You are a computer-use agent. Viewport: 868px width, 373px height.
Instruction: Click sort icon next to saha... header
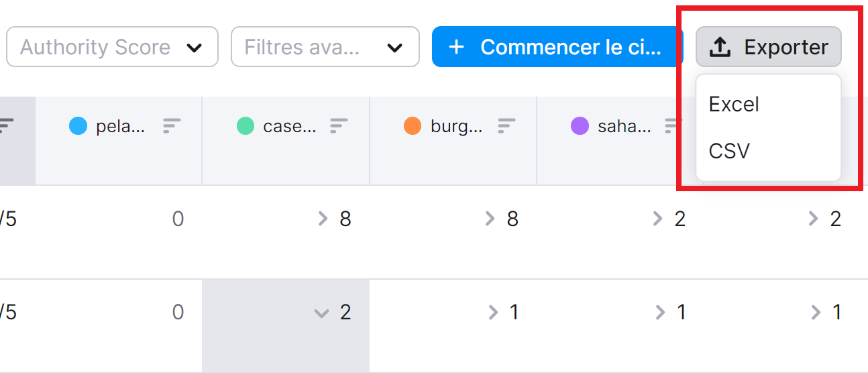(x=672, y=125)
